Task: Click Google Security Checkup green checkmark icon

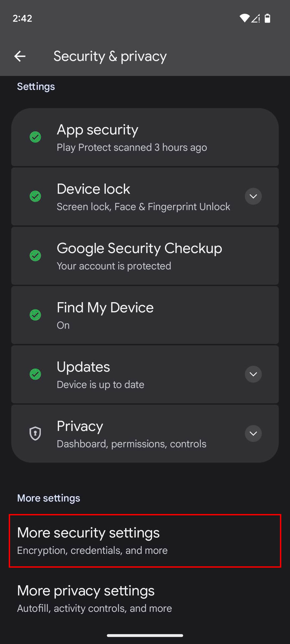Action: click(35, 256)
